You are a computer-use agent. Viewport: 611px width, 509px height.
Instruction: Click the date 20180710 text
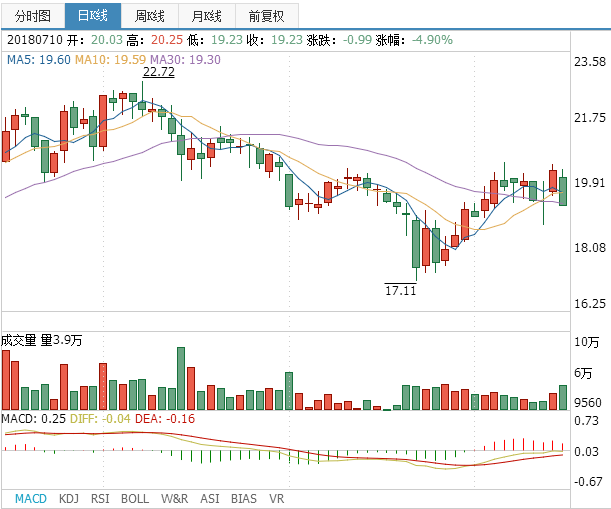point(35,40)
